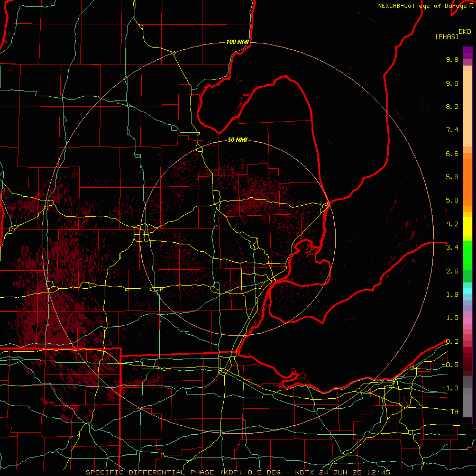Click the pink band of the color scale
476x476 pixels.
coord(467,321)
